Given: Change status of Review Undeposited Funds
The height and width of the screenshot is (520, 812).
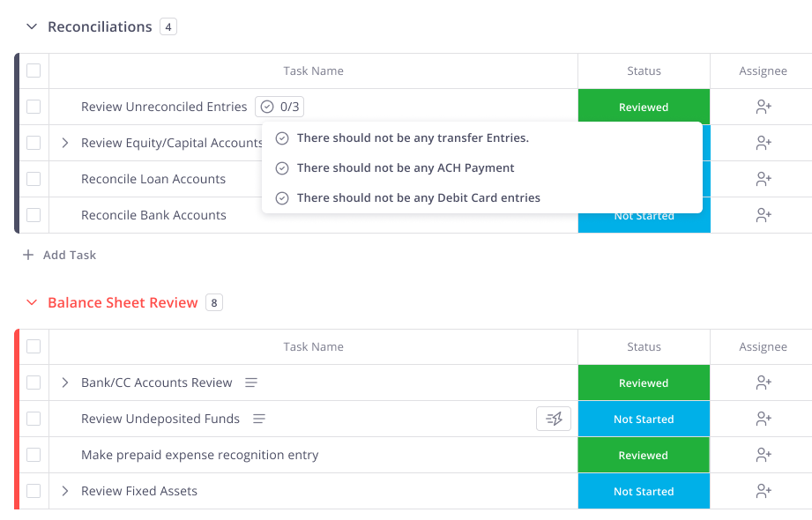Looking at the screenshot, I should click(644, 419).
